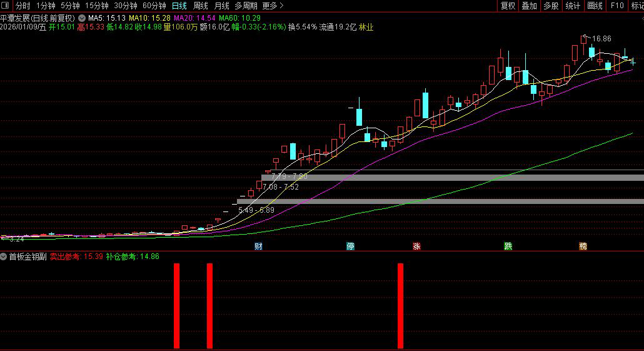Switch to 30分钟 period

click(x=125, y=6)
